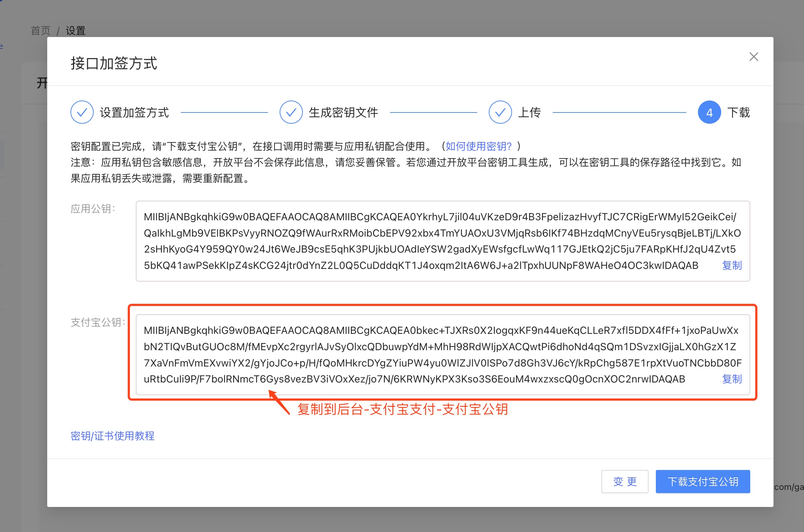Open the 如何使用密钥? help link
The height and width of the screenshot is (532, 804).
[x=478, y=146]
